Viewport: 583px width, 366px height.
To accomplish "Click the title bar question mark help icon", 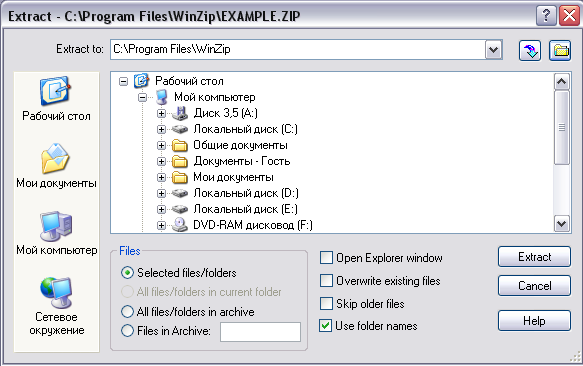I will [546, 16].
